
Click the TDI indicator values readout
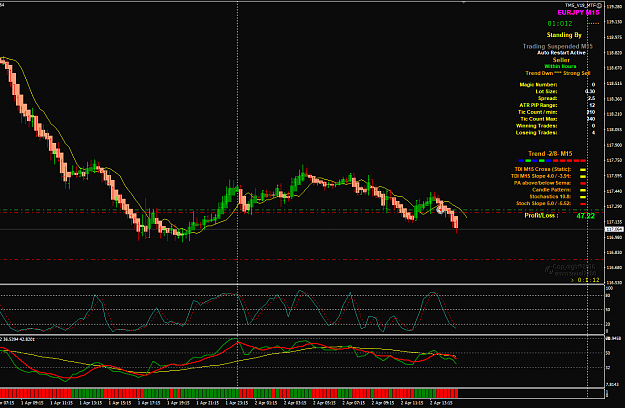[x=18, y=339]
